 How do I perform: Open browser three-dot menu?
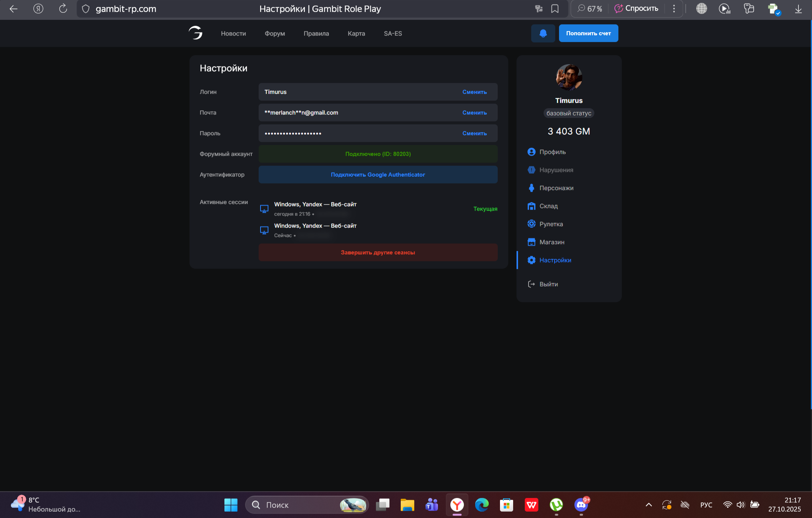[x=674, y=9]
